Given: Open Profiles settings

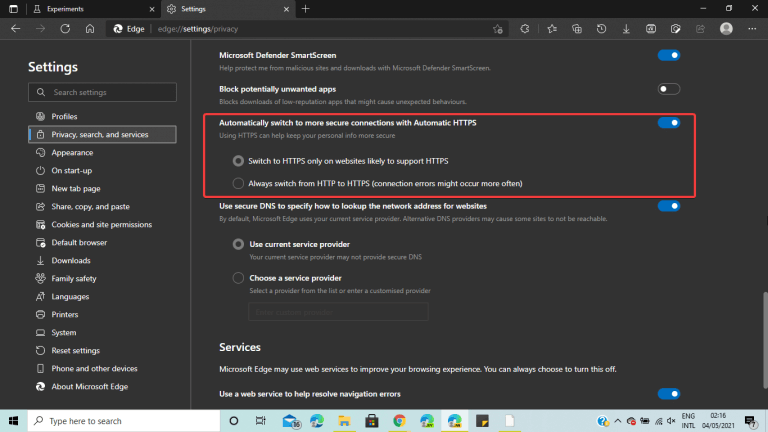Looking at the screenshot, I should click(x=102, y=117).
